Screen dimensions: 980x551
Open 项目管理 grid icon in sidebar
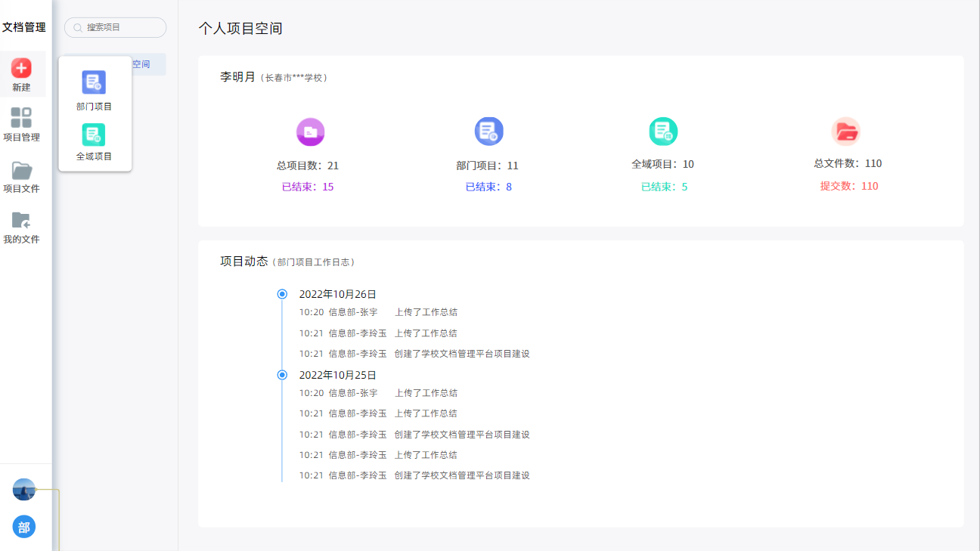21,118
